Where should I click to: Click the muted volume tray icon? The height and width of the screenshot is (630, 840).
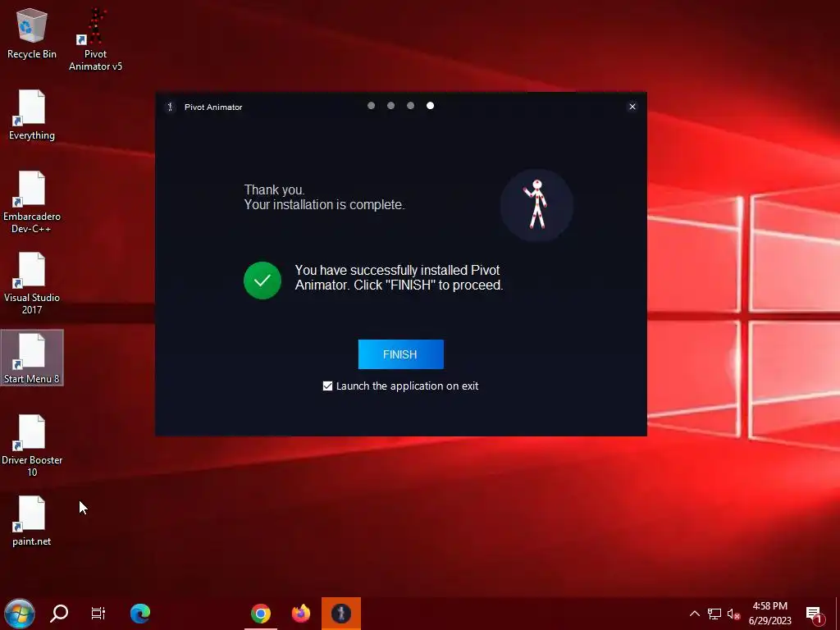point(733,614)
